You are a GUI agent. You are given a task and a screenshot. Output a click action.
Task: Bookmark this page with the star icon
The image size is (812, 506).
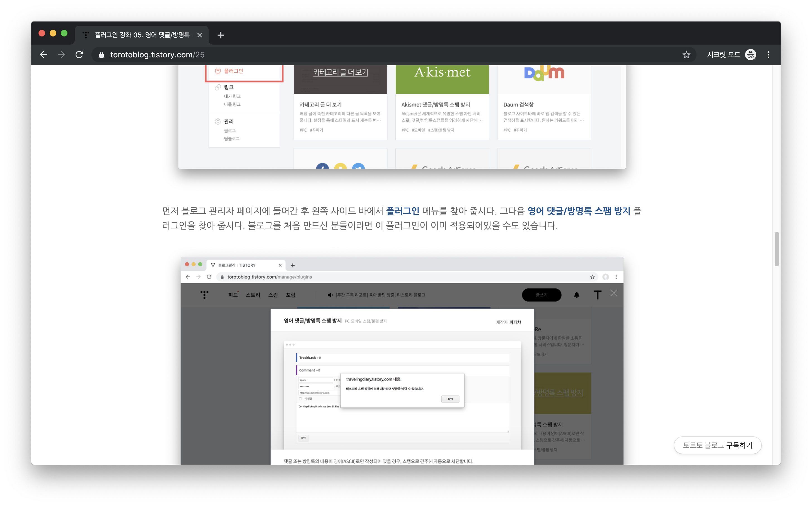[x=686, y=55]
